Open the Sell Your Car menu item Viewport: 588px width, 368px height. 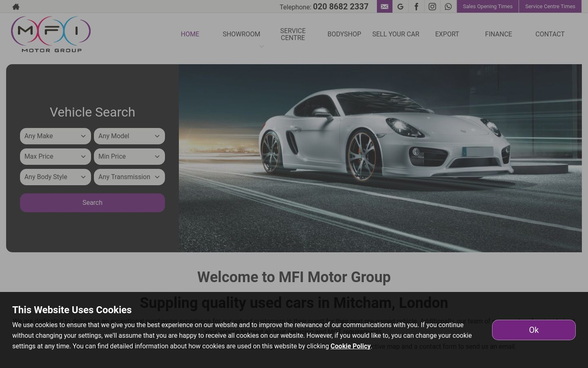pyautogui.click(x=396, y=34)
